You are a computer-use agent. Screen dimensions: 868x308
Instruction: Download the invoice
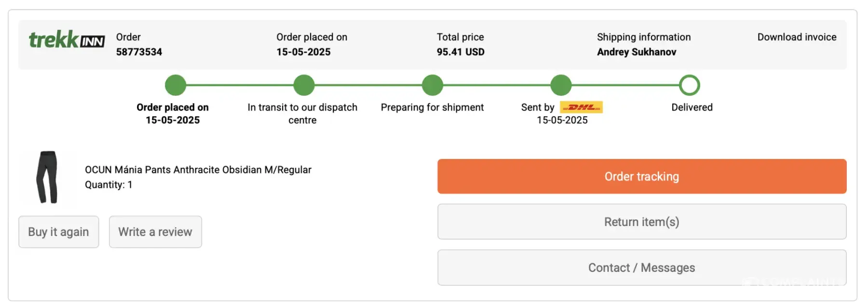(797, 37)
